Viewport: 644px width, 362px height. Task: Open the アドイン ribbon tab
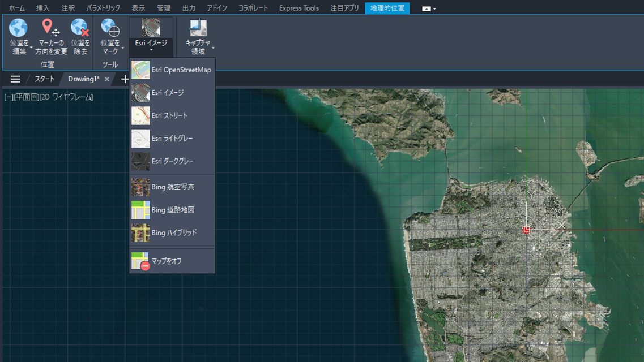point(217,8)
